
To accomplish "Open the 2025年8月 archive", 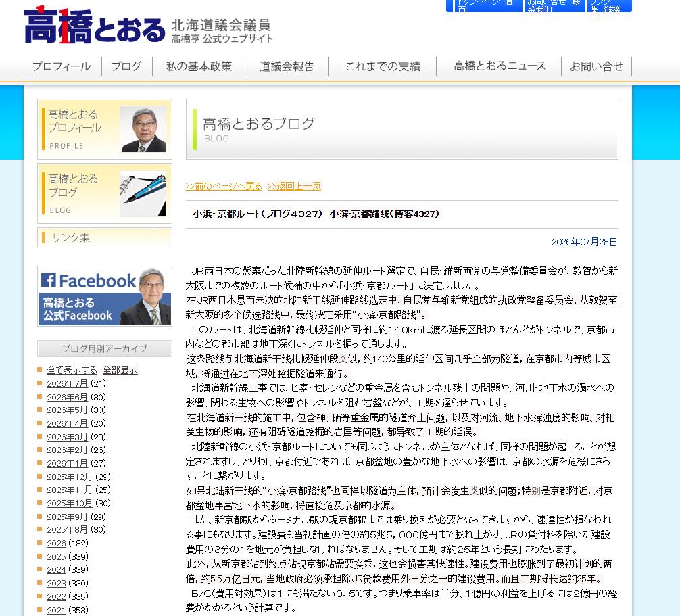I will tap(67, 529).
